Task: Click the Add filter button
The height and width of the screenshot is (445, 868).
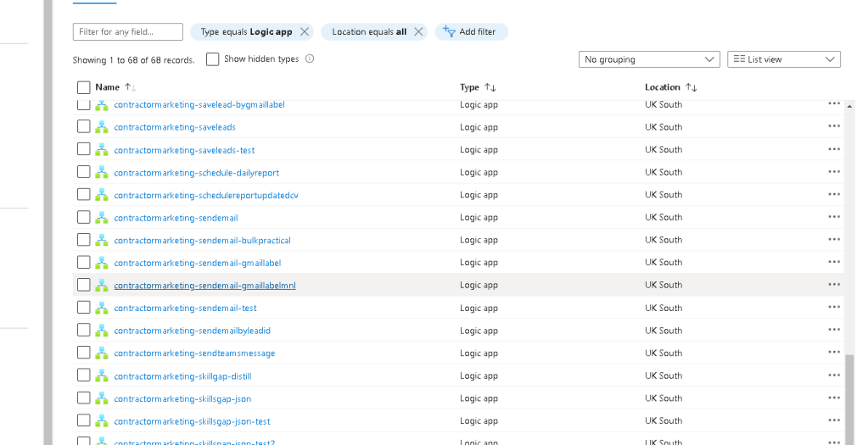Action: (x=472, y=31)
